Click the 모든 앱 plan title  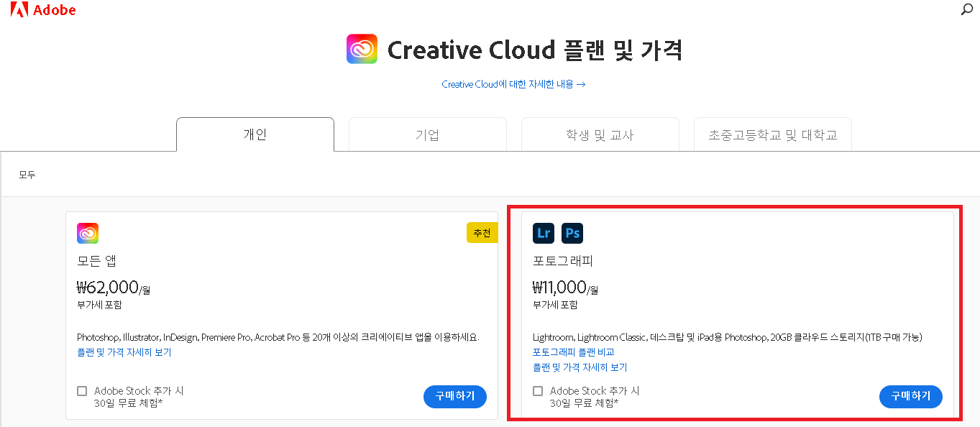pyautogui.click(x=96, y=261)
